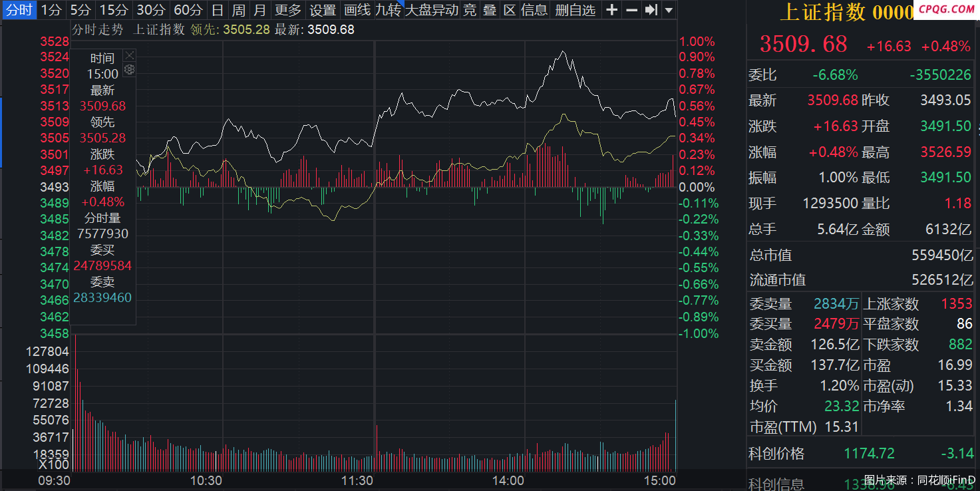Click the 市净率 value 1.34
980x491 pixels.
(x=959, y=407)
